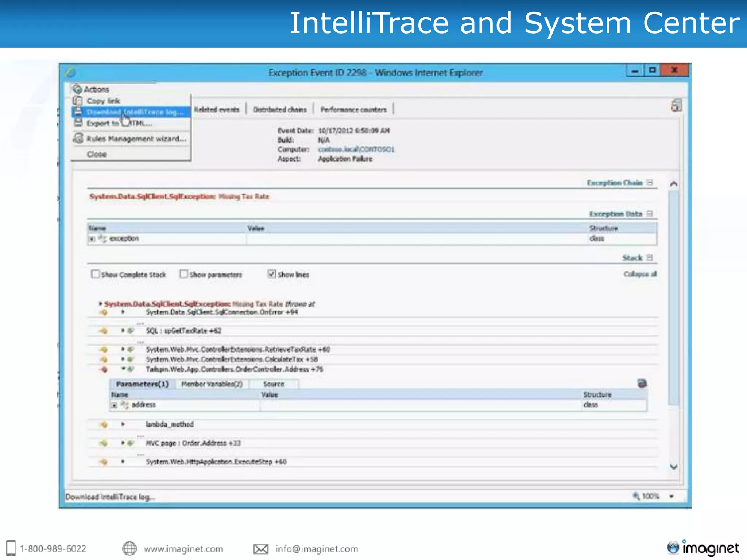Expand MVC page : Order.Address +33 frame

[x=123, y=443]
